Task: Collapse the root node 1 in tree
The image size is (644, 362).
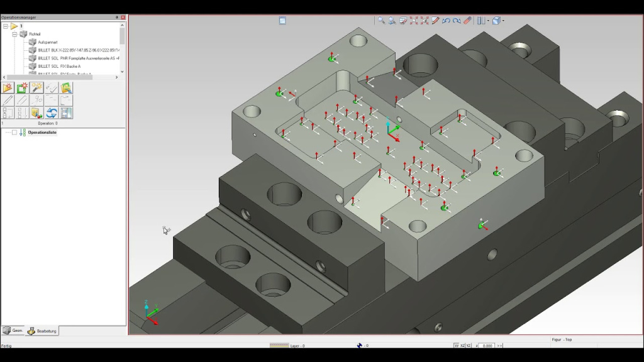Action: [x=6, y=26]
